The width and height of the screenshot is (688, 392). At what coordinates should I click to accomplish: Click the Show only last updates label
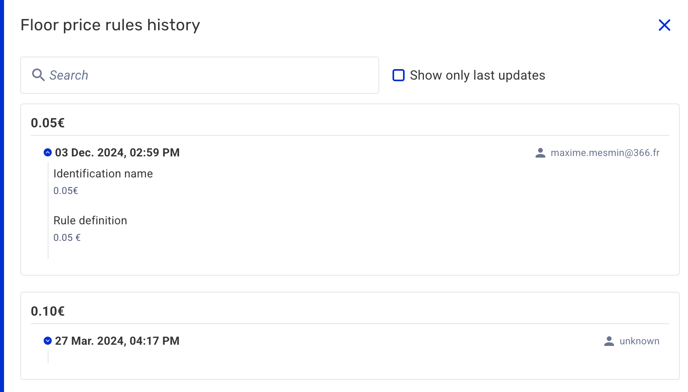click(x=477, y=75)
